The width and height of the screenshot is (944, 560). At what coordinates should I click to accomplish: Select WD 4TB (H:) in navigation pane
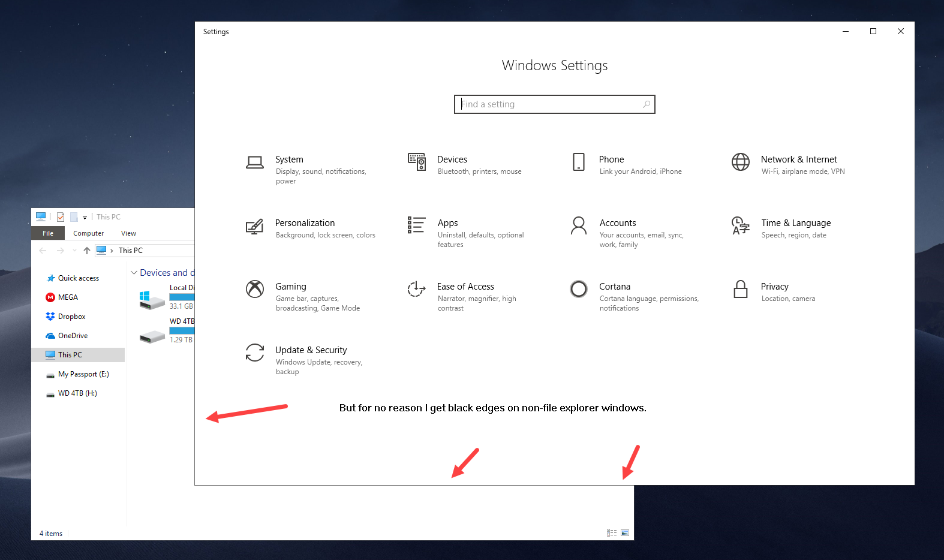pyautogui.click(x=72, y=393)
